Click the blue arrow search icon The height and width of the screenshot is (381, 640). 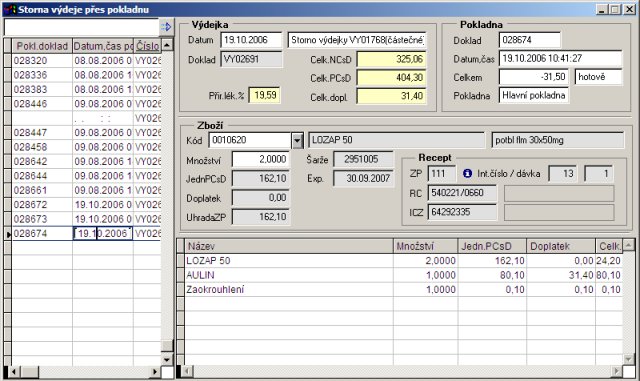[166, 27]
